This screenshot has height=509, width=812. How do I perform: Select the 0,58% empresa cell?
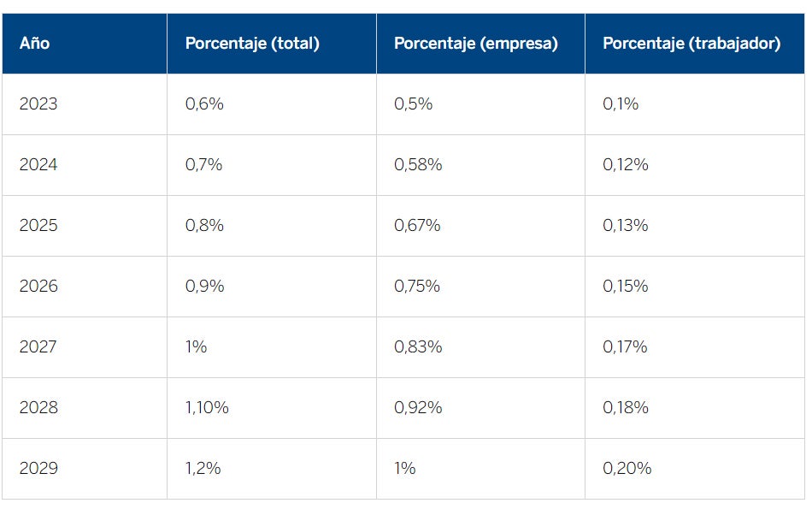pyautogui.click(x=418, y=165)
